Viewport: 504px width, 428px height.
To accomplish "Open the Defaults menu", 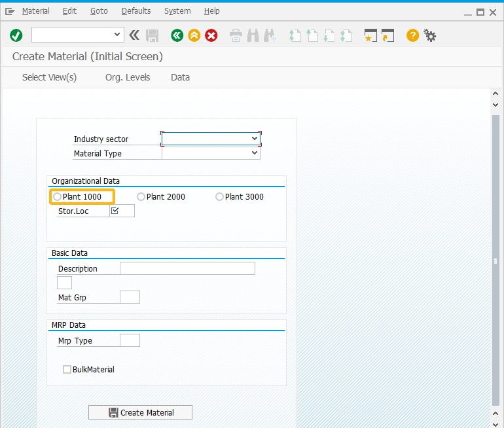I will point(136,11).
